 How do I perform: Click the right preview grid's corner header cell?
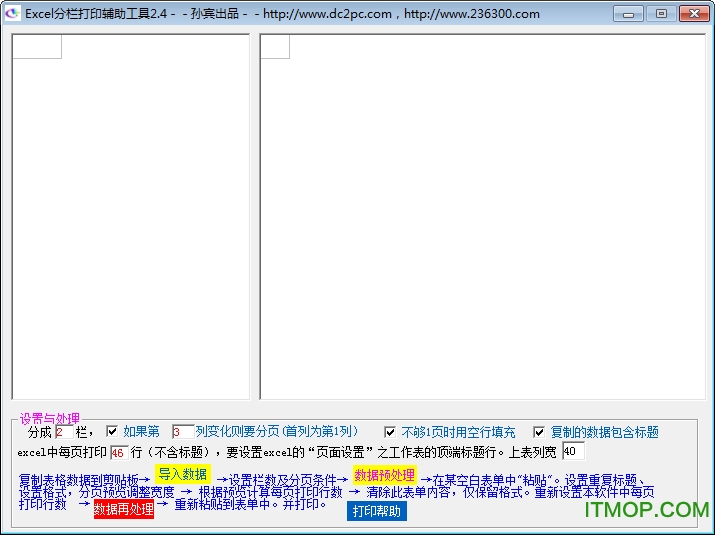275,47
